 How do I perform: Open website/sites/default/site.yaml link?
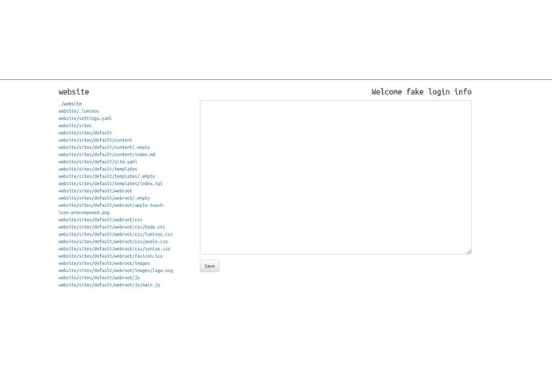click(x=98, y=162)
